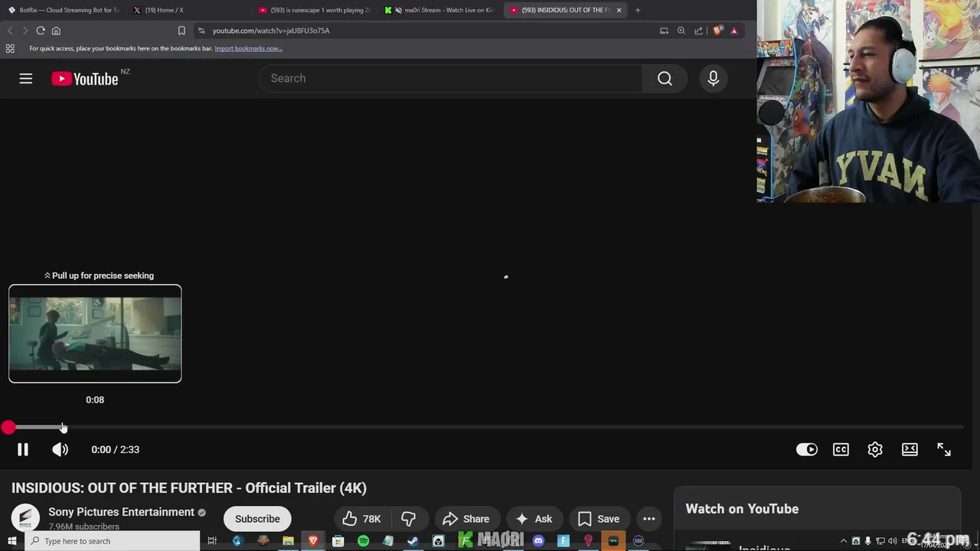Switch to the BotRix browser tab
This screenshot has width=980, height=551.
coord(64,10)
